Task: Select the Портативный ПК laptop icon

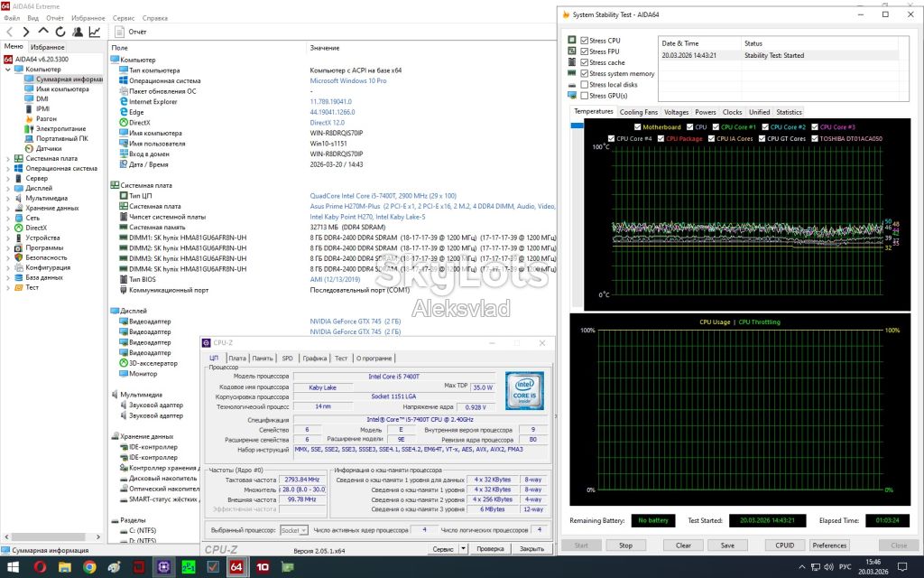Action: pyautogui.click(x=29, y=138)
